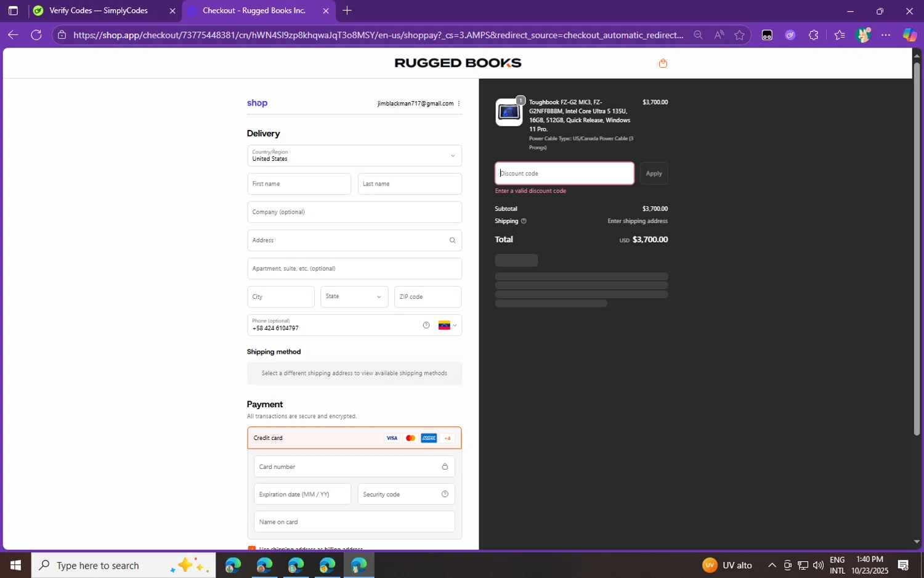
Task: Focus the First name field
Action: (299, 184)
